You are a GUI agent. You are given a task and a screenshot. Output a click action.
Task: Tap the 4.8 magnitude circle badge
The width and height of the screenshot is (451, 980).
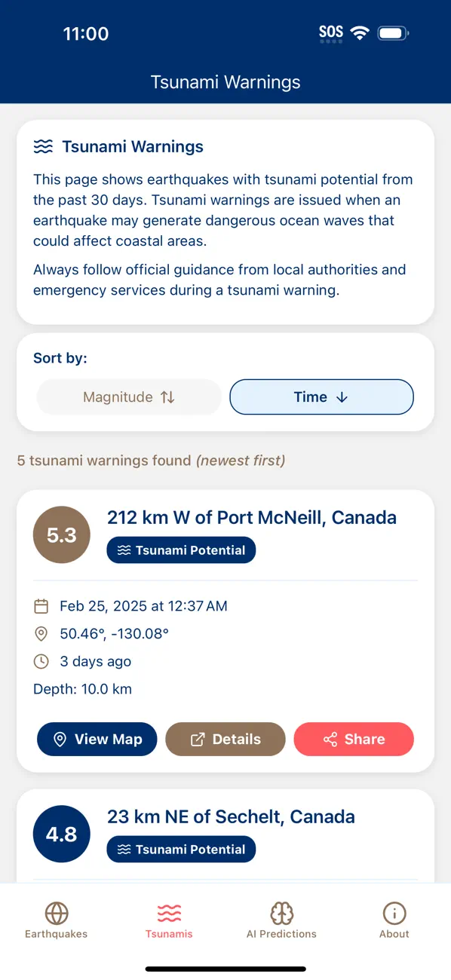click(61, 835)
